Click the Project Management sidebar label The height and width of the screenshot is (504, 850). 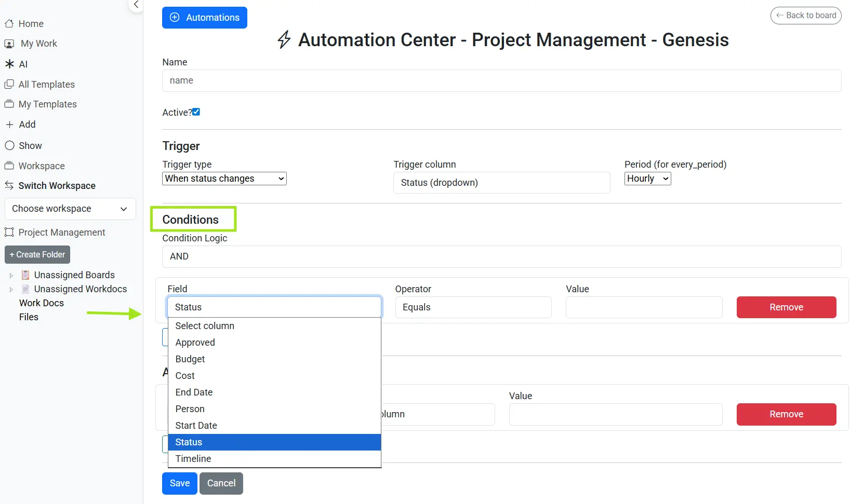62,233
